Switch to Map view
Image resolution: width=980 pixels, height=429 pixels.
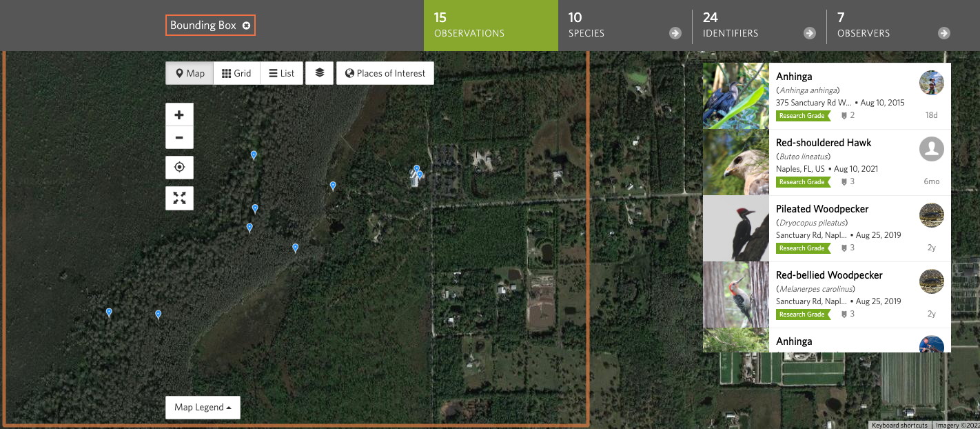pyautogui.click(x=190, y=73)
